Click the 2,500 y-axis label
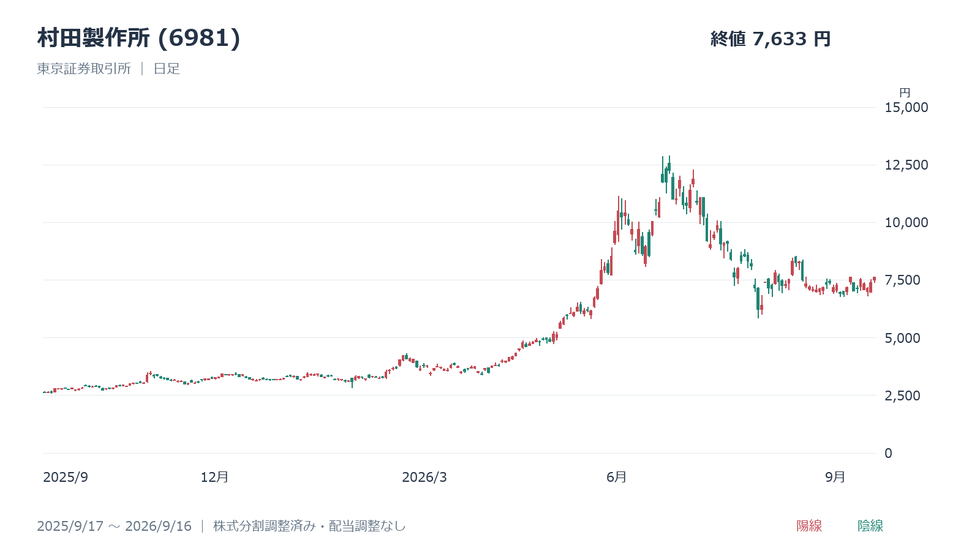 point(902,395)
